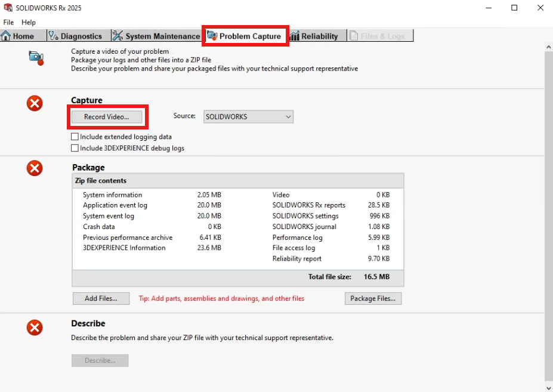Switch to the Home tab
553x392 pixels.
click(23, 36)
